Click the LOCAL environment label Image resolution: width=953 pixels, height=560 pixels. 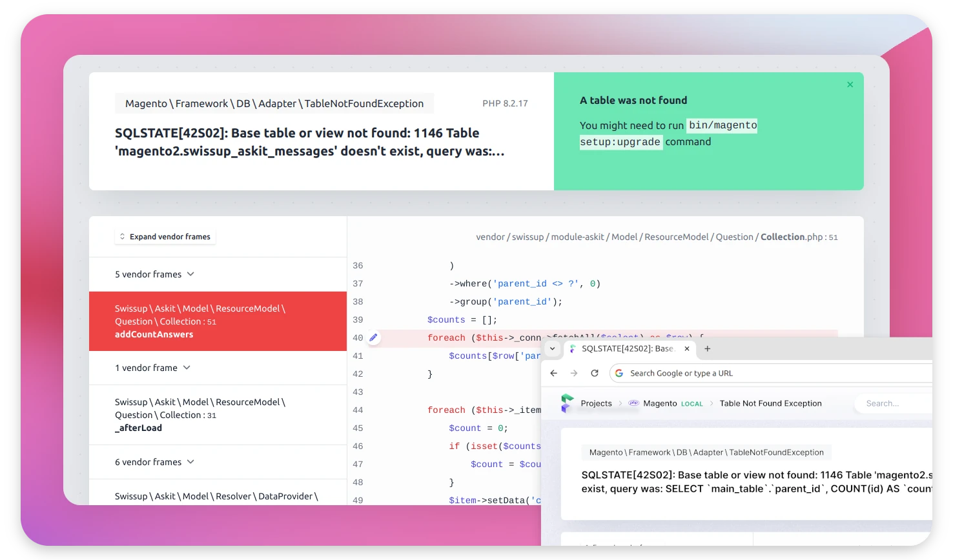point(692,404)
